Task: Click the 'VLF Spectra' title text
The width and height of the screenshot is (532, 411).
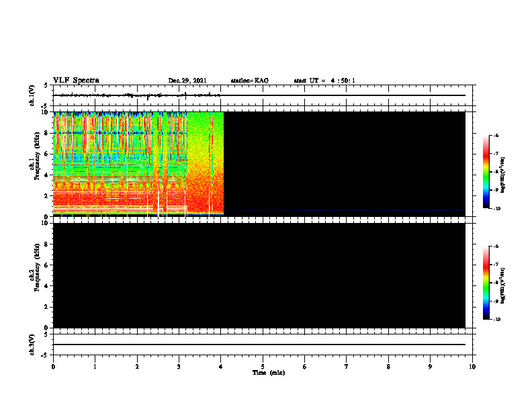Action: [x=76, y=81]
